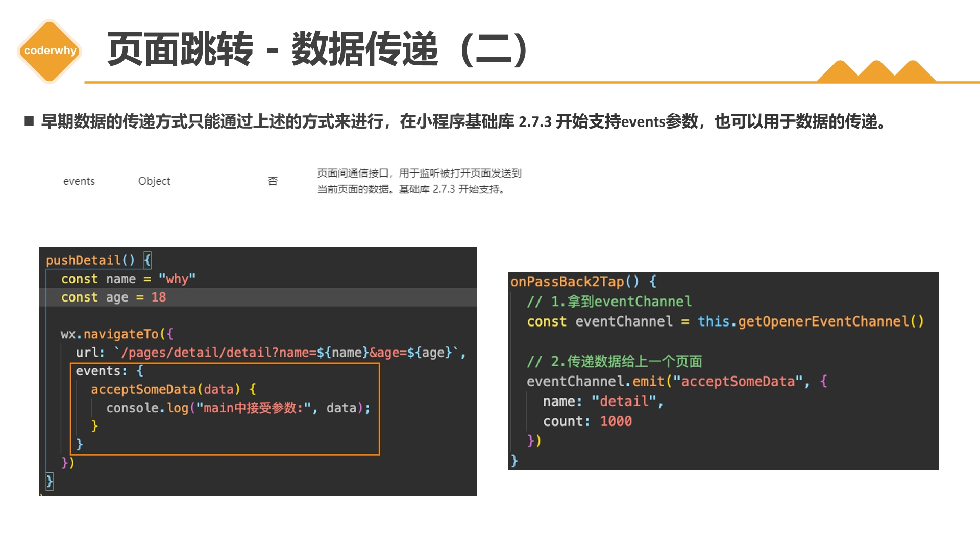The image size is (980, 551).
Task: Click the '否' required cell
Action: coord(273,181)
